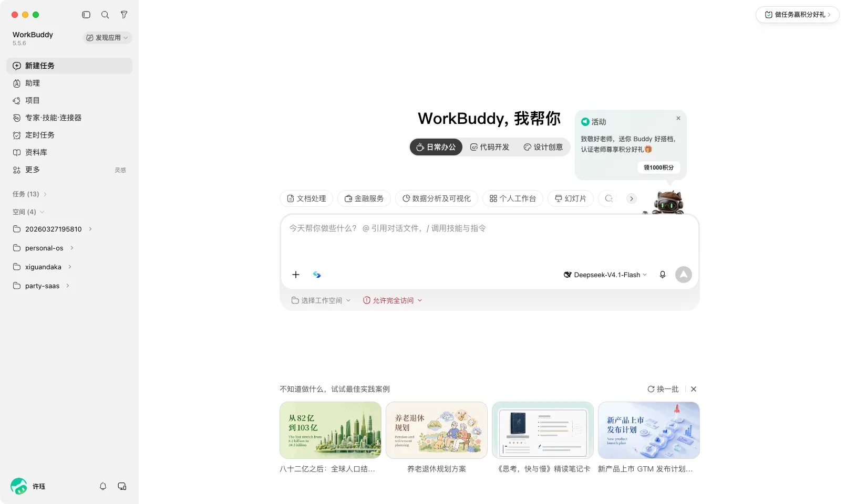
Task: Dismiss the best practice cases section
Action: [x=694, y=389]
